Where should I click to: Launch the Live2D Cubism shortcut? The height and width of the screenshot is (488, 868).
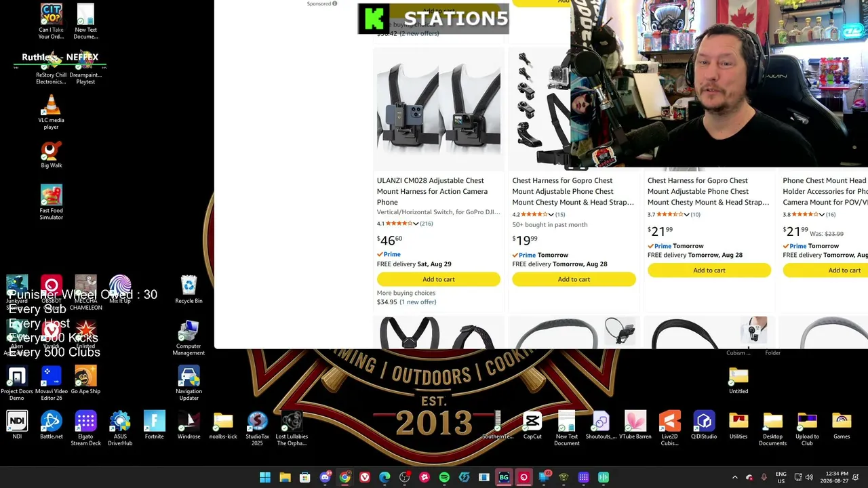[x=669, y=429]
